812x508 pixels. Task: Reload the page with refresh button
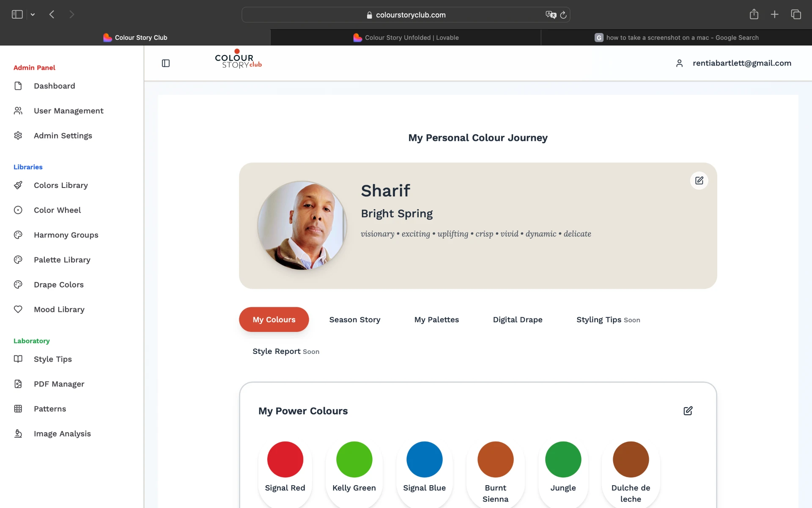563,15
